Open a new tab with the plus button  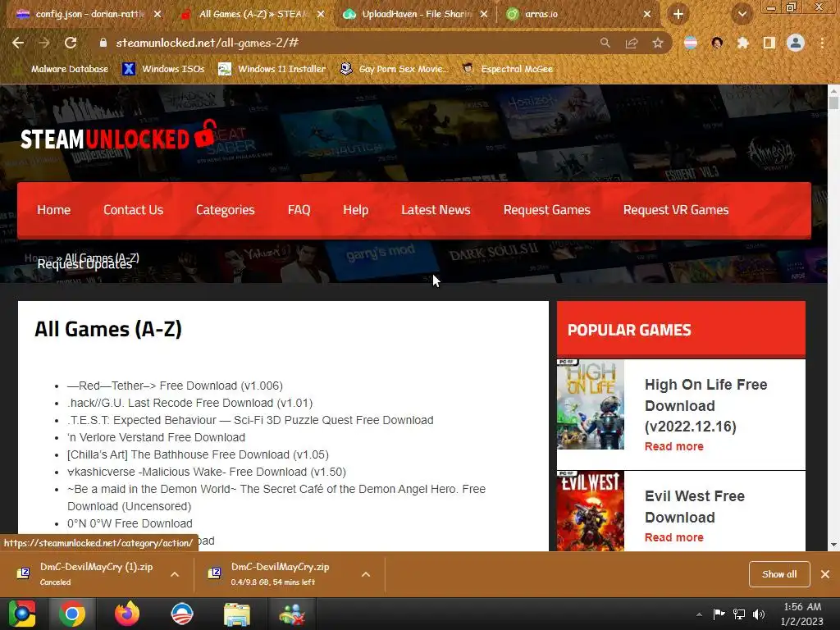(678, 15)
